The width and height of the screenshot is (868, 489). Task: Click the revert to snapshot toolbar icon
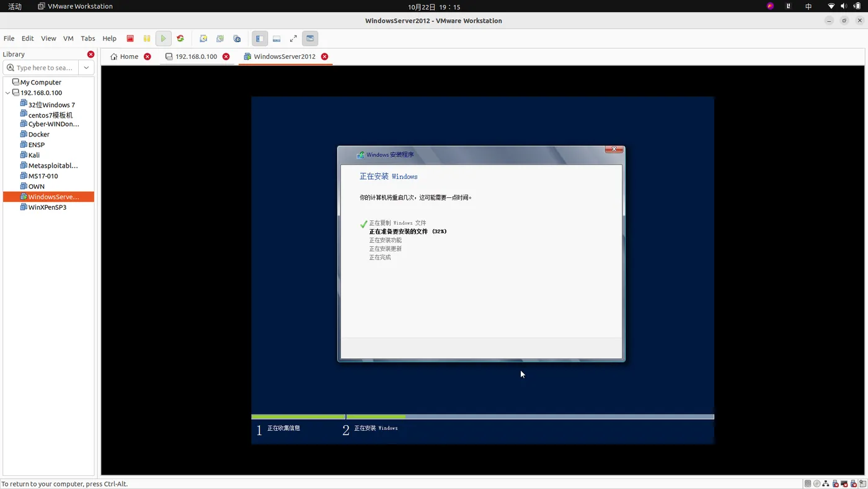tap(220, 38)
